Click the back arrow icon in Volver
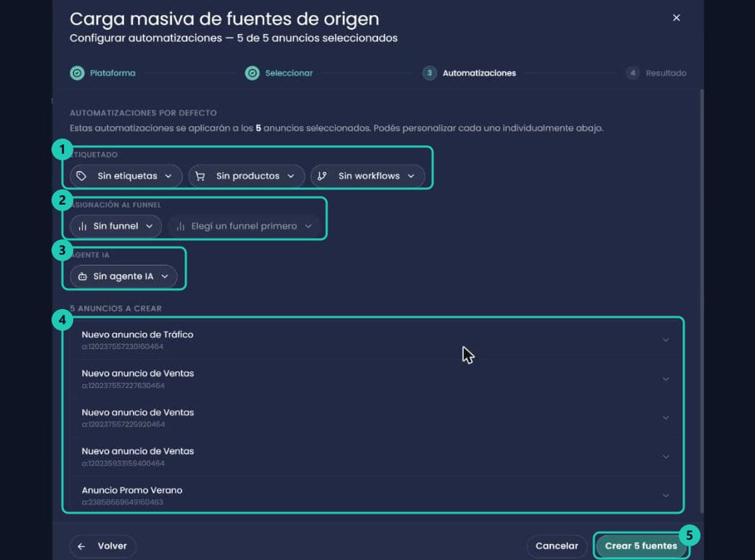 81,546
